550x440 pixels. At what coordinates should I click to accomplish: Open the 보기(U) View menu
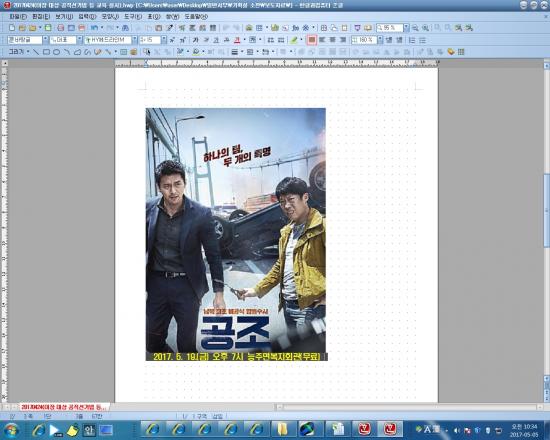click(64, 16)
